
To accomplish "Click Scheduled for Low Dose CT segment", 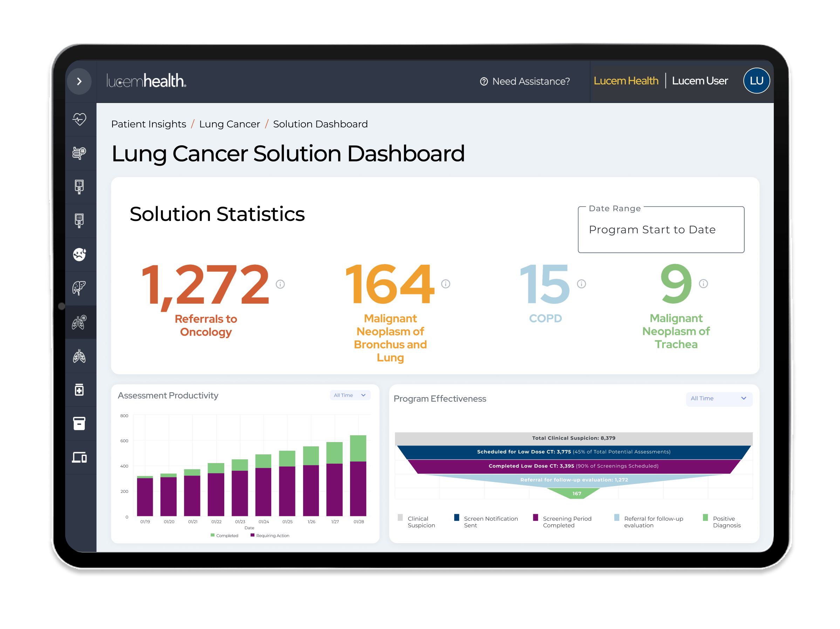I will click(573, 452).
